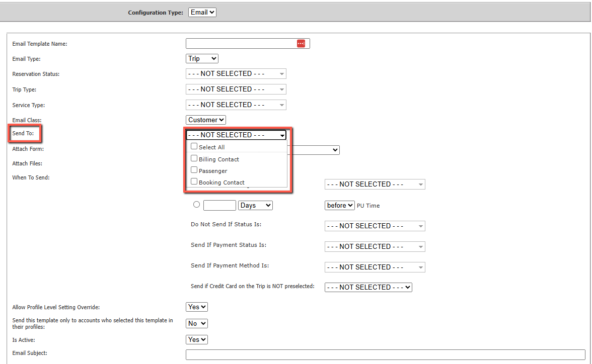The image size is (592, 364).
Task: Collapse the Send To multi-select dropdown
Action: (236, 135)
